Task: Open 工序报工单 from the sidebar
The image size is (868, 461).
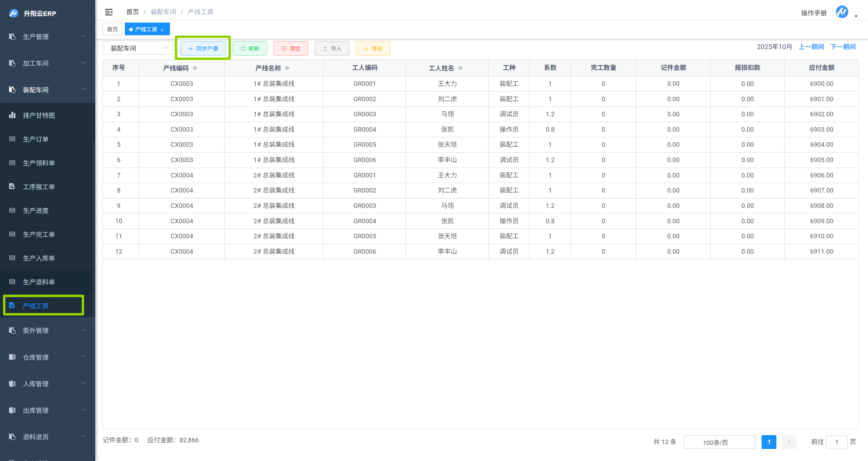Action: (x=39, y=187)
